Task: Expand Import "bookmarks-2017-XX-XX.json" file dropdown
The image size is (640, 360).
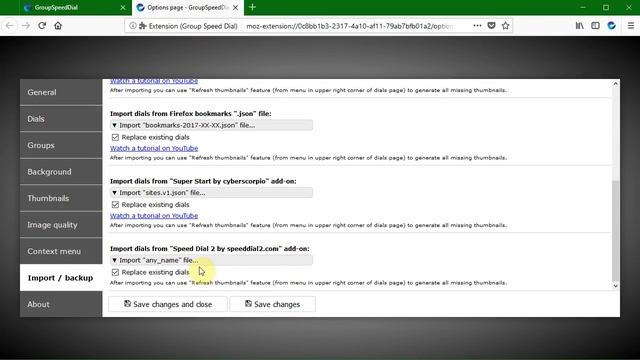Action: pyautogui.click(x=211, y=125)
